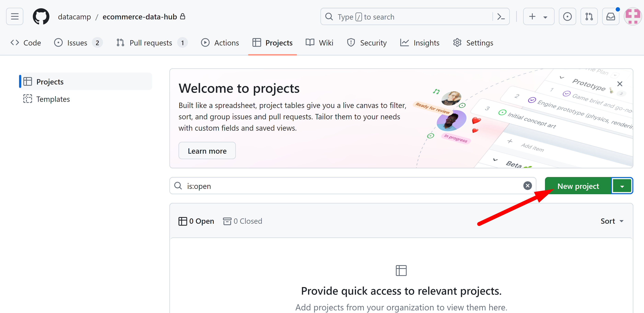Click the is:open filter field
Viewport: 644px width, 313px height.
coord(353,186)
